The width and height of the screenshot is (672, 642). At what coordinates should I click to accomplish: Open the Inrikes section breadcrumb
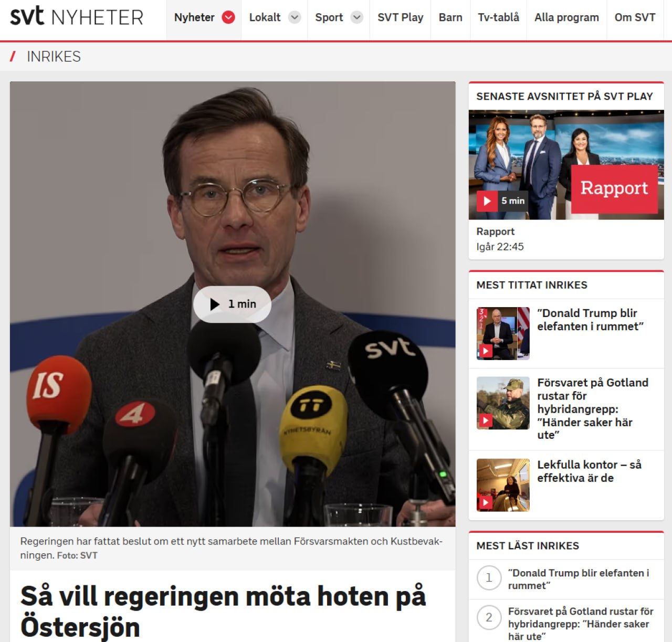point(54,57)
